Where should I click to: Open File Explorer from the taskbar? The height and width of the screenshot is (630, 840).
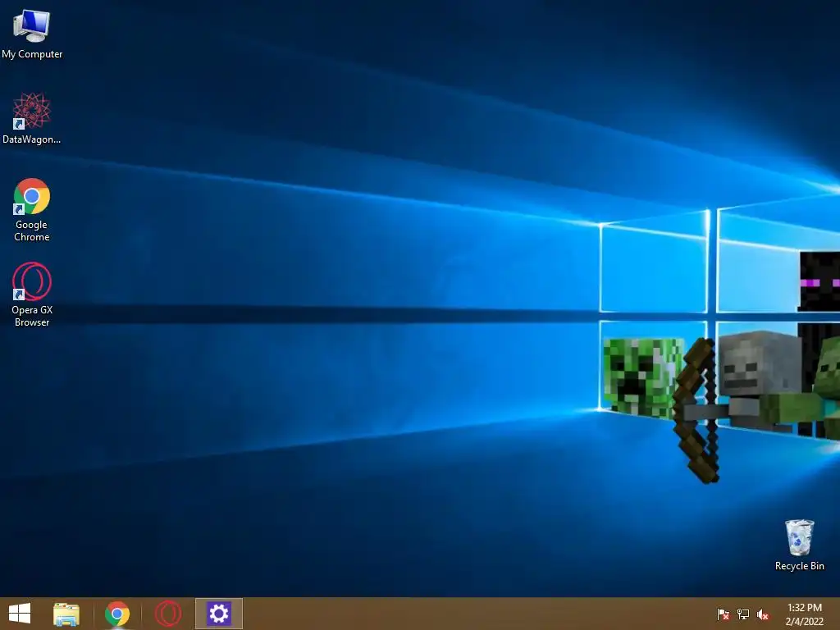click(66, 614)
